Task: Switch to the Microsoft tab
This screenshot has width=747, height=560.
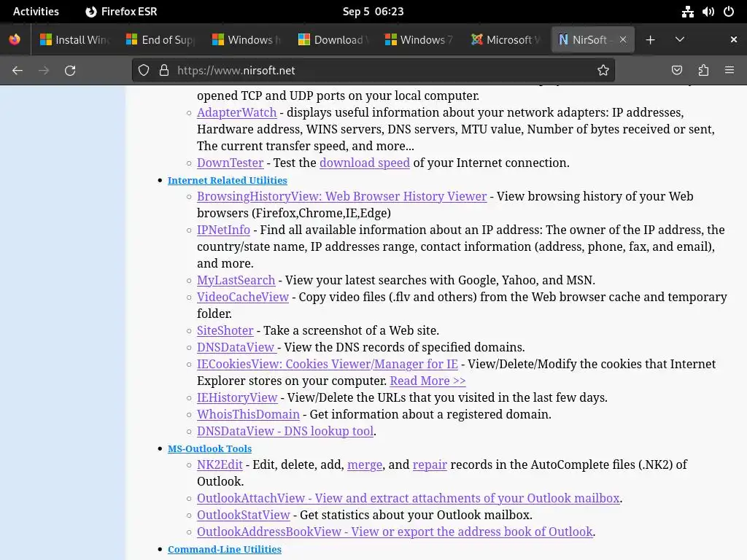Action: (x=506, y=39)
